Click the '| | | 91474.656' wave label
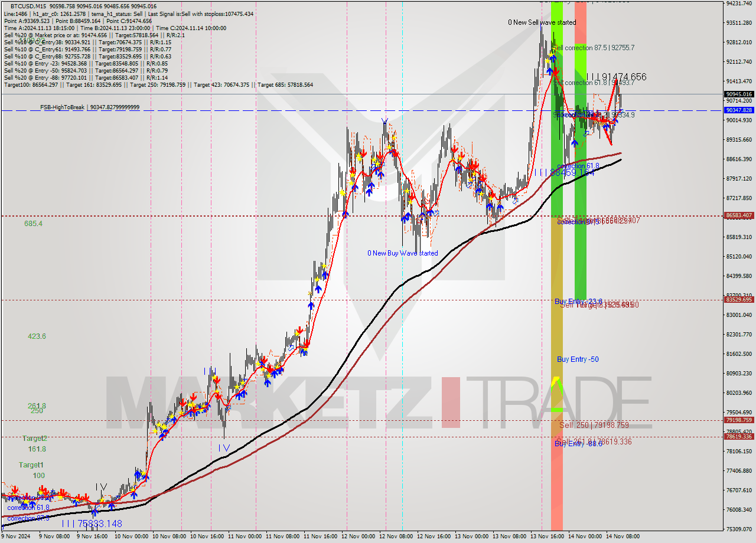Image resolution: width=756 pixels, height=543 pixels. (x=616, y=77)
